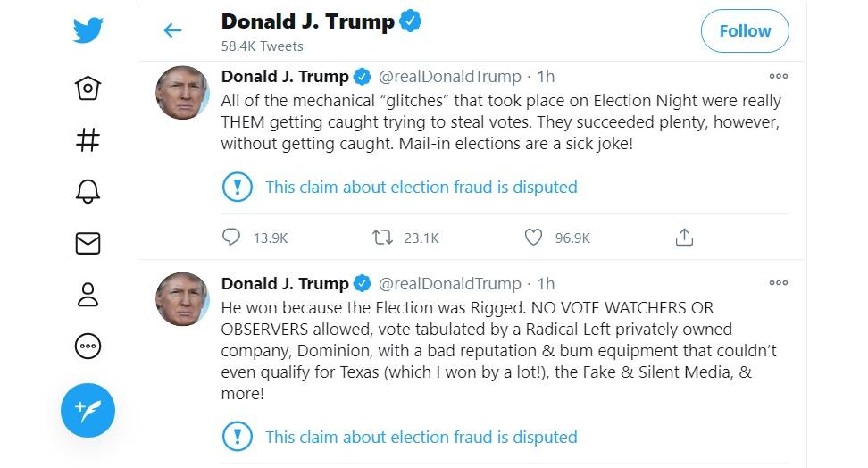
Task: Open the More circle menu icon
Action: [88, 347]
